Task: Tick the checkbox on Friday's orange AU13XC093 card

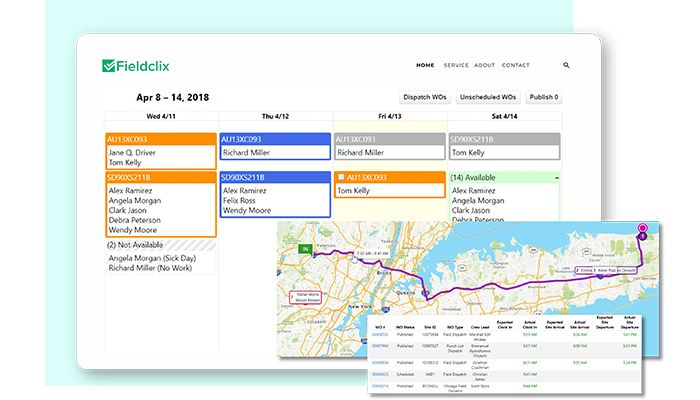Action: 341,177
